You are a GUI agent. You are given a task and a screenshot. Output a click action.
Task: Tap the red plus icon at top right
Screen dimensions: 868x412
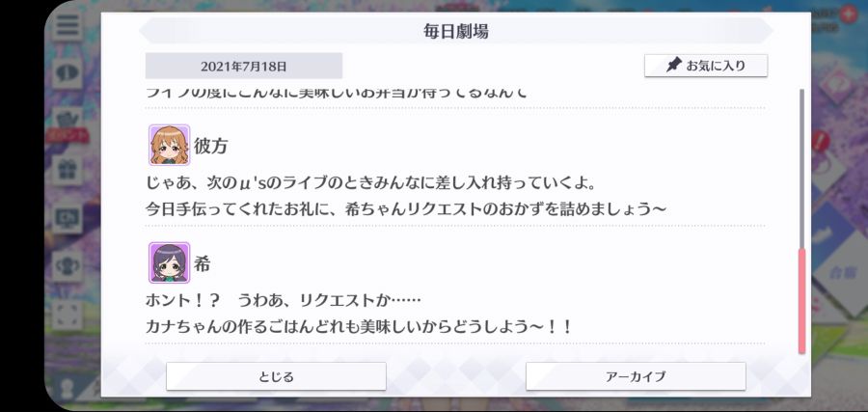click(848, 14)
